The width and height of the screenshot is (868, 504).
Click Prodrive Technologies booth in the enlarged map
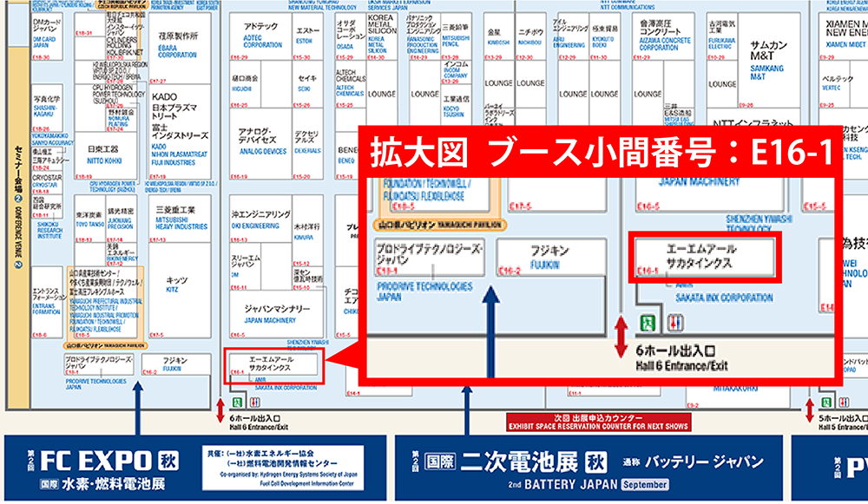[x=429, y=258]
